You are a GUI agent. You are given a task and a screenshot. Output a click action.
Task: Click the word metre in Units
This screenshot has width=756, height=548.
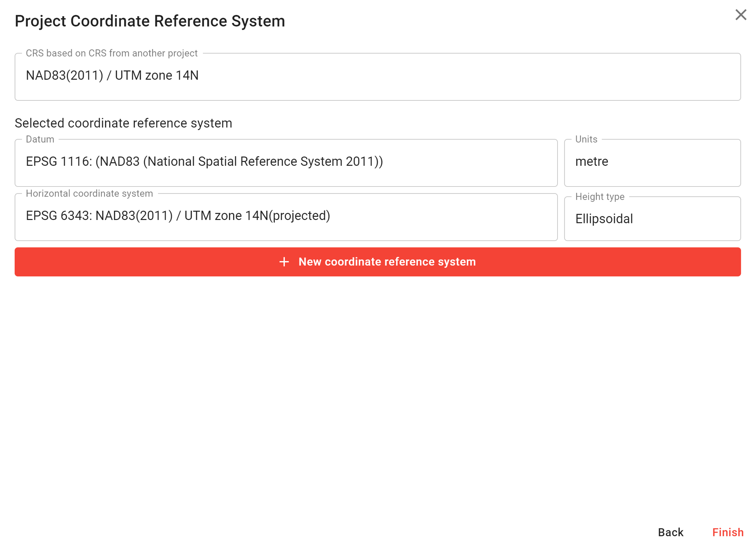point(592,162)
